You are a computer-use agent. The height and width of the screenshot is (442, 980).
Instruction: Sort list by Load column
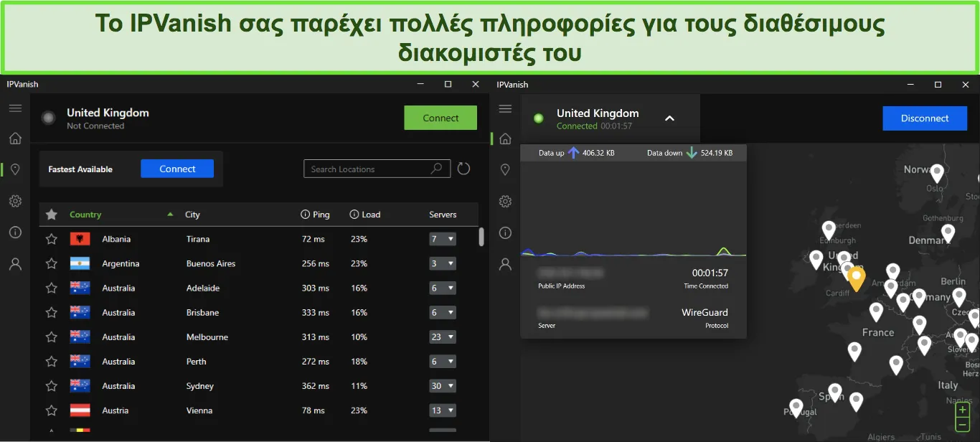[x=371, y=215]
